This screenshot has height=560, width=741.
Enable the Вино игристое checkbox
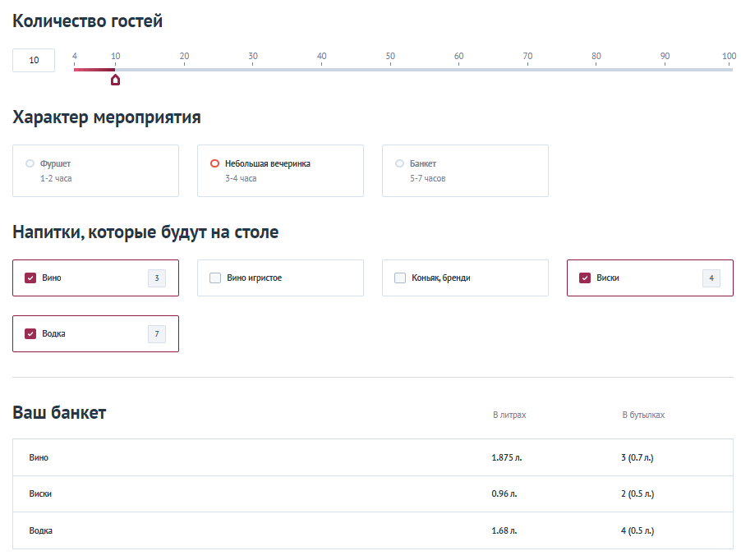coord(215,278)
